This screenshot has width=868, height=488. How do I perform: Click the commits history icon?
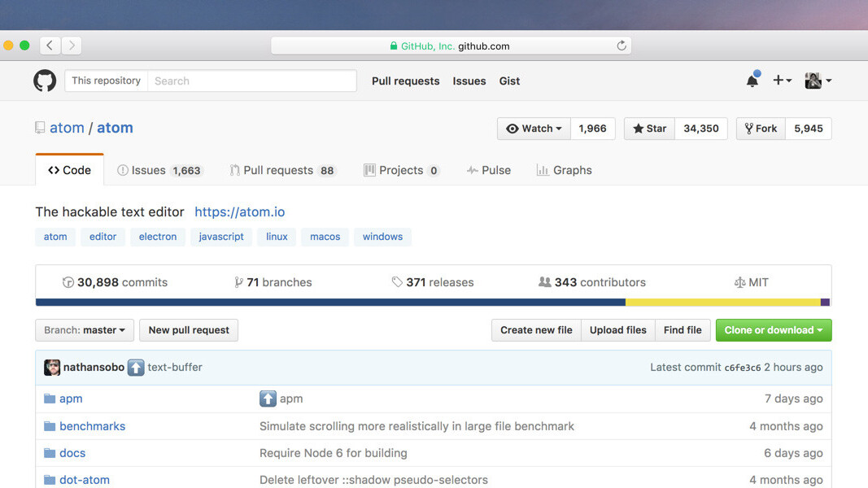click(x=68, y=282)
